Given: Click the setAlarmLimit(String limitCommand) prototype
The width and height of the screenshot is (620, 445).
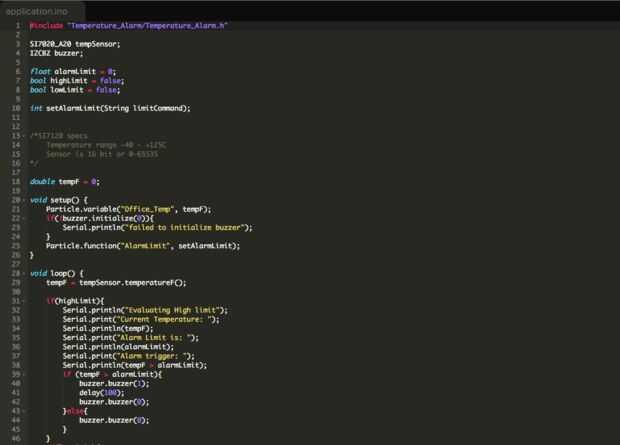Looking at the screenshot, I should click(x=110, y=108).
